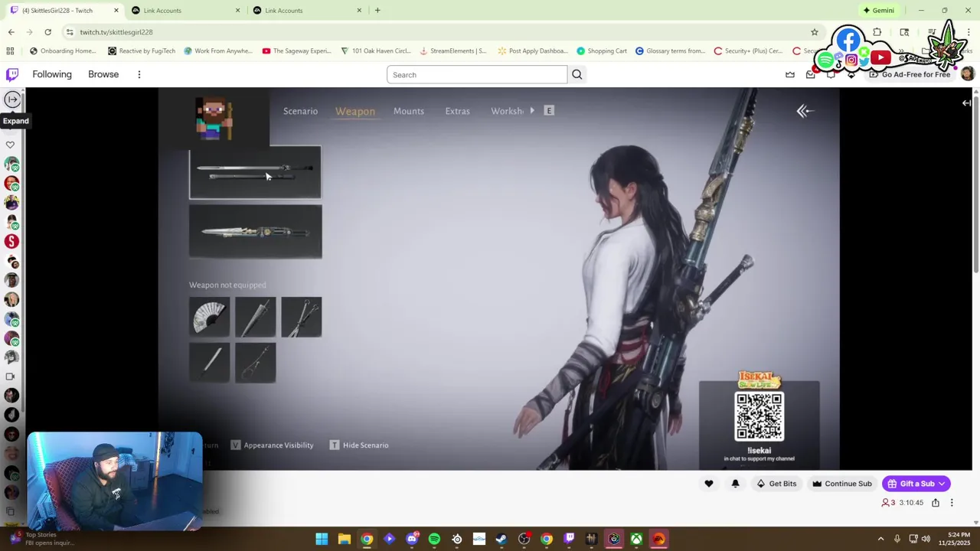Close the SkittlesGirl228 Twitch tab
Screen dimensions: 980x551
point(116,11)
